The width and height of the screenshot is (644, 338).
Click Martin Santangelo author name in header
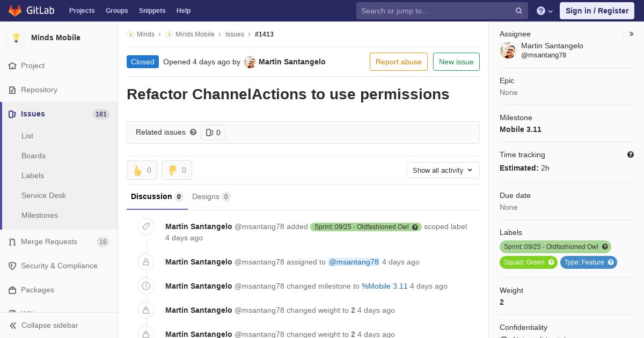click(x=292, y=62)
